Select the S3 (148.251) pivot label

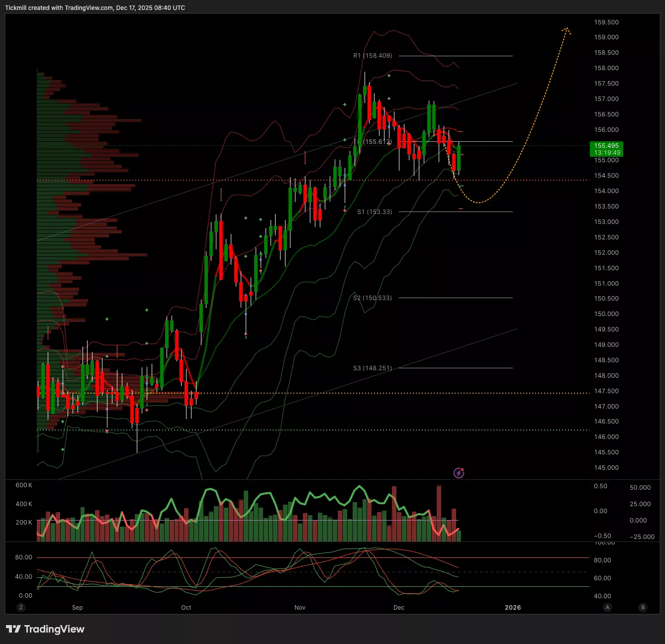[x=373, y=368]
